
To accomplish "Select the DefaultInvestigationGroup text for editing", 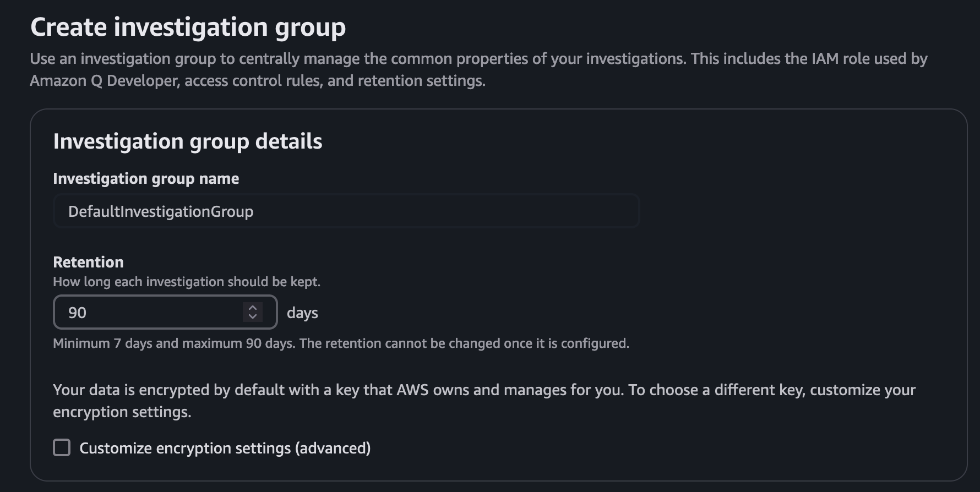I will (161, 211).
